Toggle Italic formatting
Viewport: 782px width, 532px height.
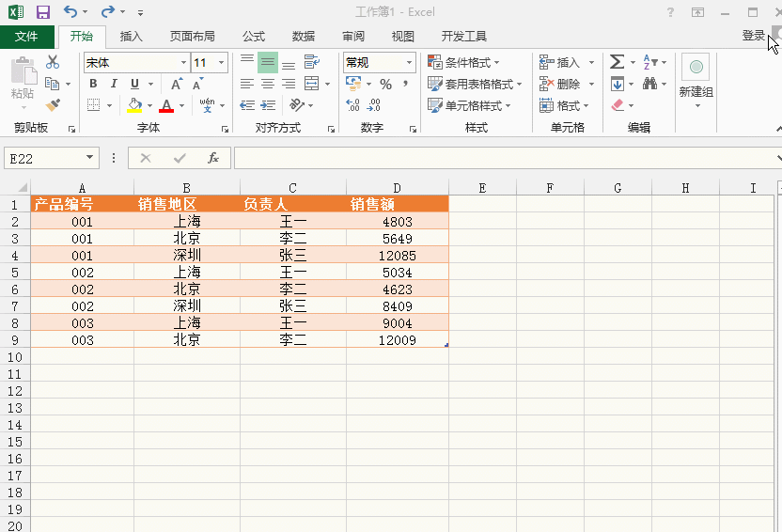coord(114,84)
